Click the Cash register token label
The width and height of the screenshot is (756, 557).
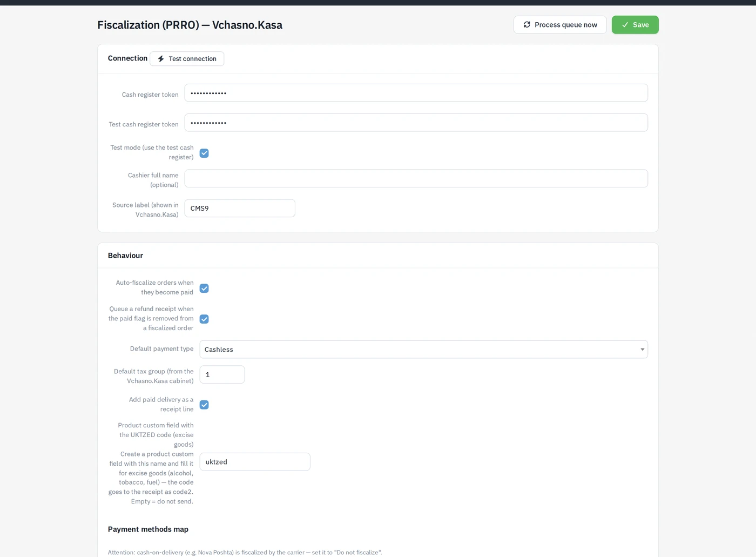150,95
